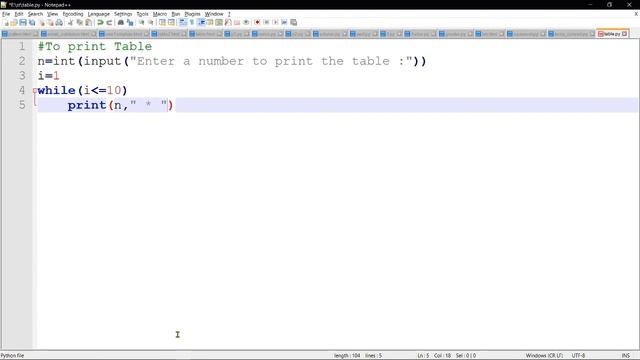Click the Save All toolbar icon
This screenshot has width=640, height=360.
pyautogui.click(x=32, y=22)
